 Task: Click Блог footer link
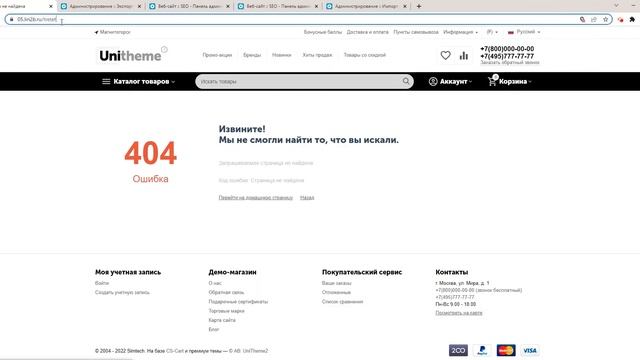coord(213,329)
